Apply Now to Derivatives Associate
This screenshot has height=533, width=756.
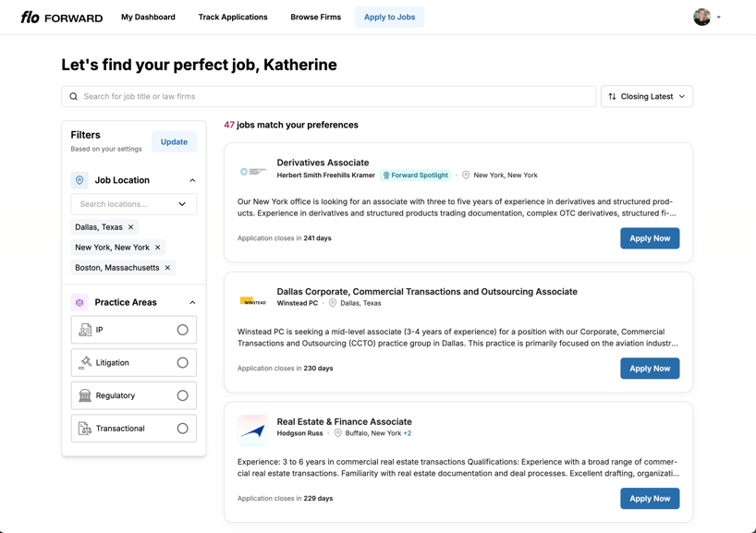(x=650, y=238)
